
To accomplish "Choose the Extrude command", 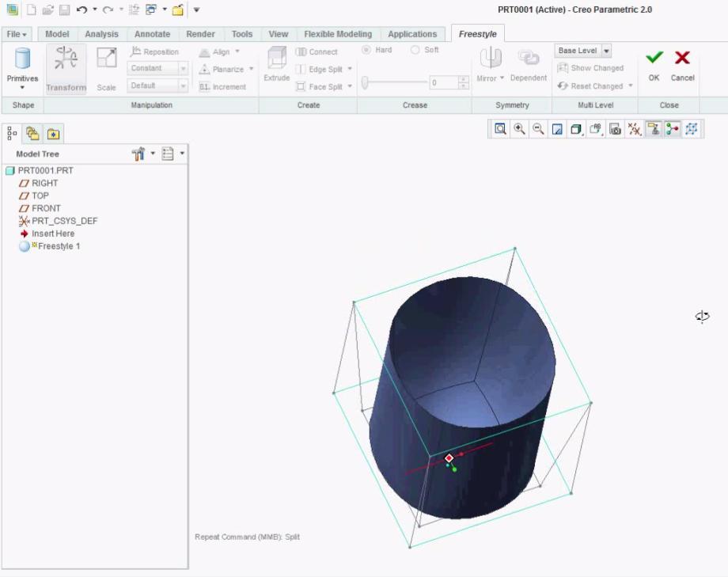I will pyautogui.click(x=277, y=64).
